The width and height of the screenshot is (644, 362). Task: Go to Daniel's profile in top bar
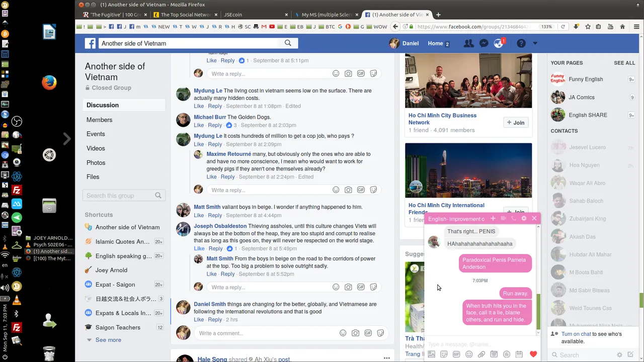[404, 43]
